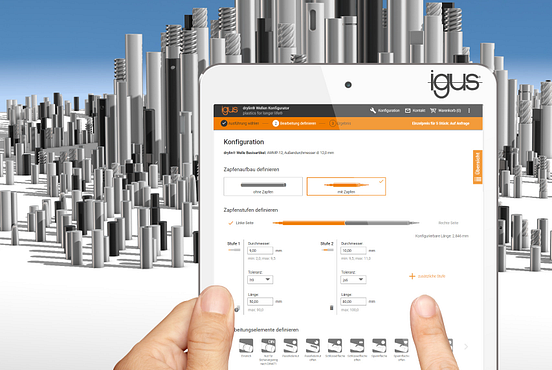Choose the Schlüsselfläche machining icon

(x=335, y=345)
